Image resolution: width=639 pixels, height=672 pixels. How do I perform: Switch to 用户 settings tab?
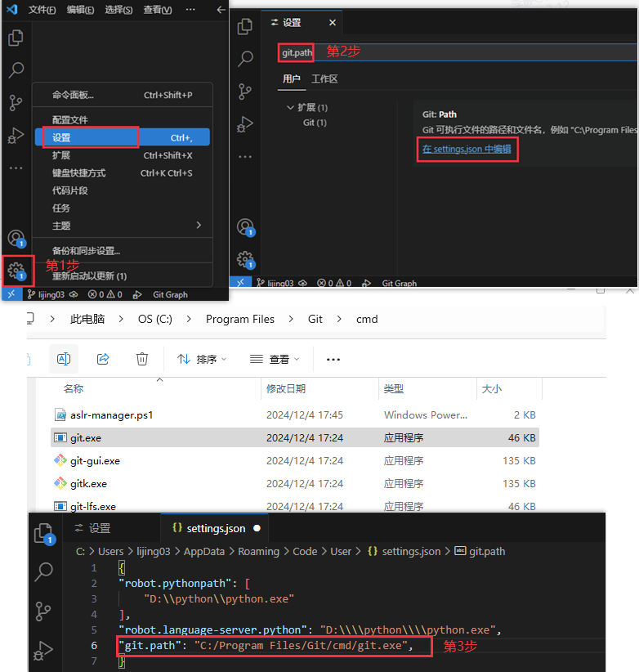291,78
